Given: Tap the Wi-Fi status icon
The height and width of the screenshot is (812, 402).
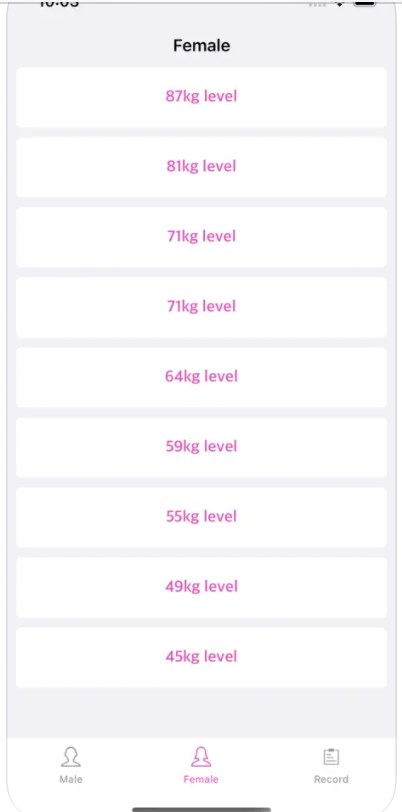Looking at the screenshot, I should pyautogui.click(x=340, y=3).
